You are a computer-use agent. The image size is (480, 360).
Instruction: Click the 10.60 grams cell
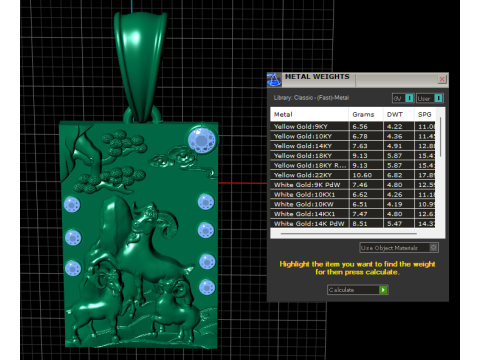coord(366,175)
